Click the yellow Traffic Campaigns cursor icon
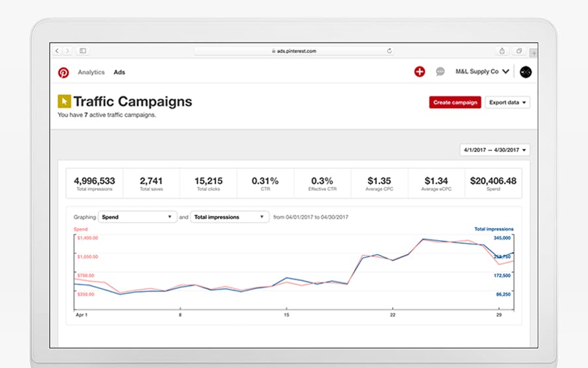The width and height of the screenshot is (588, 368). click(x=64, y=101)
